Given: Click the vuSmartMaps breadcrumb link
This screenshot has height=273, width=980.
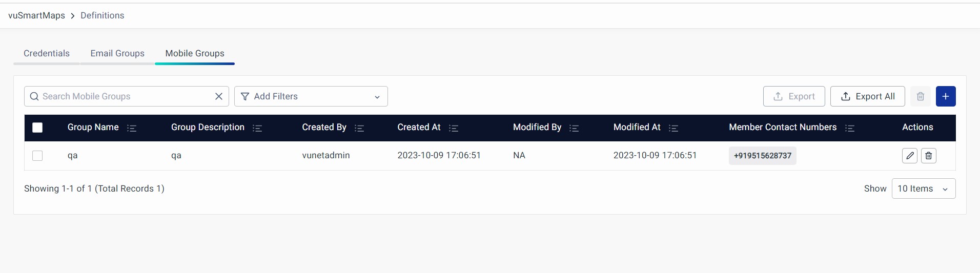Looking at the screenshot, I should [x=36, y=15].
